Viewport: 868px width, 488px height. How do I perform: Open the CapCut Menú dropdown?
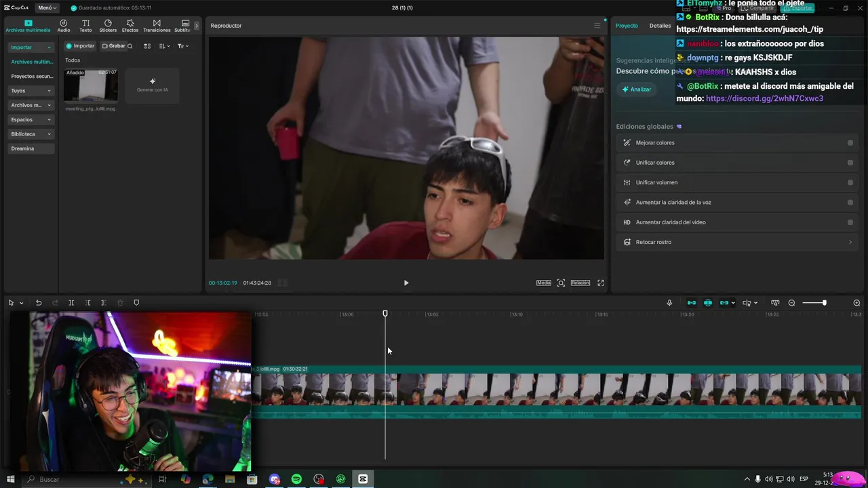click(47, 7)
